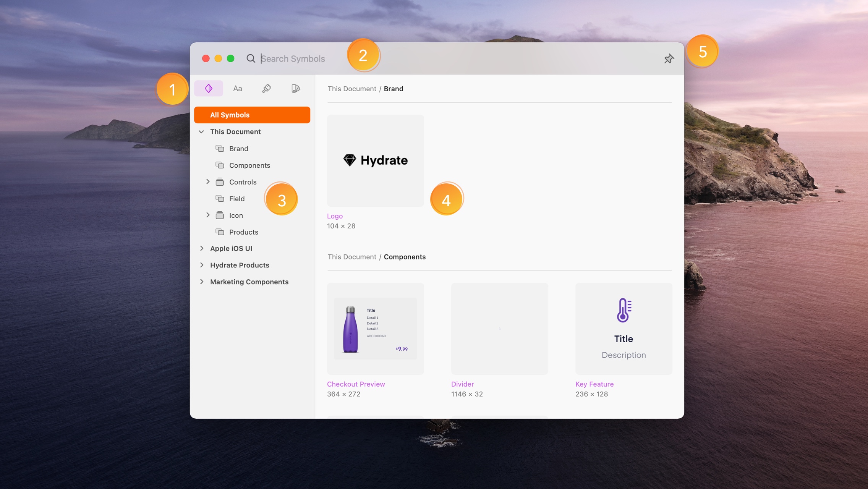
Task: Select the Layer icon next to Brand
Action: click(x=220, y=149)
